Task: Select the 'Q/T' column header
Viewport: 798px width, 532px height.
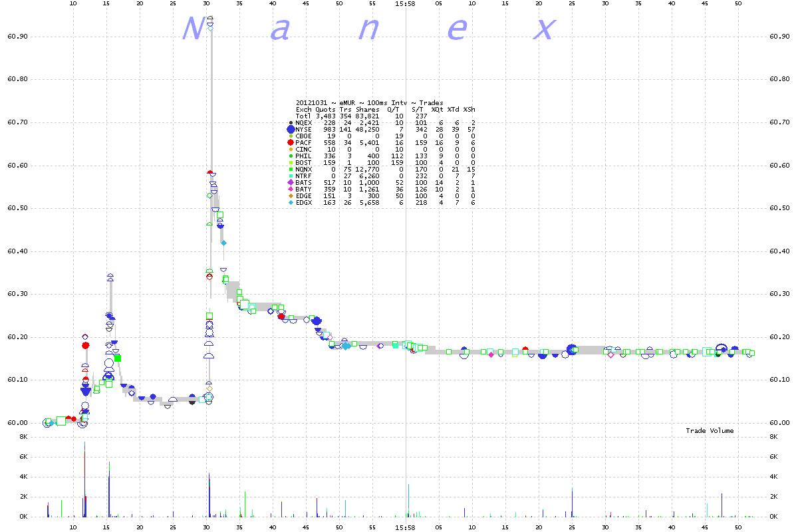Action: pos(394,110)
